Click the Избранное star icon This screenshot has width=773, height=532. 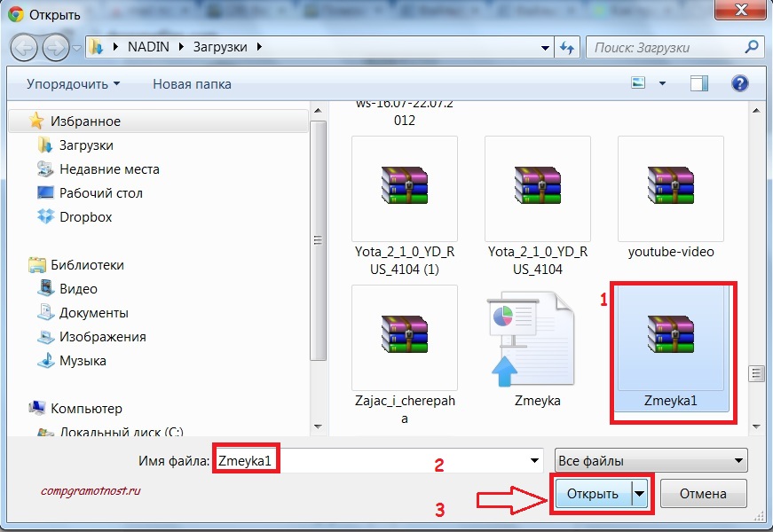click(x=36, y=121)
